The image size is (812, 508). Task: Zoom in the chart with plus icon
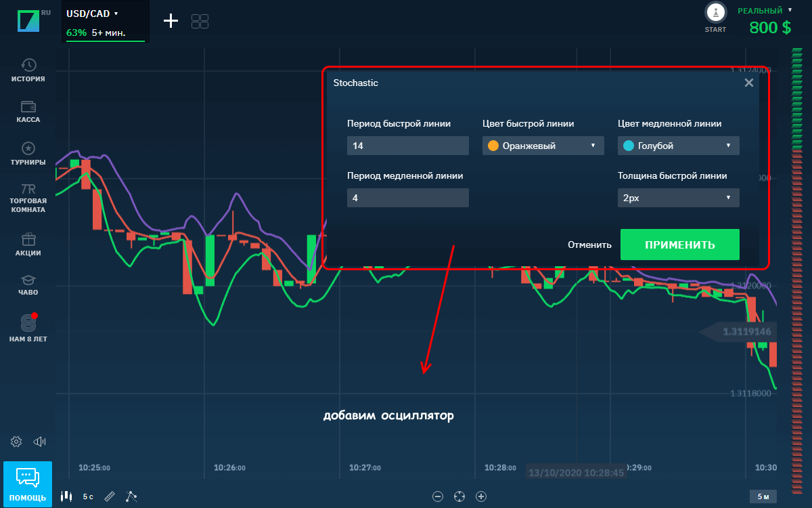pyautogui.click(x=481, y=496)
